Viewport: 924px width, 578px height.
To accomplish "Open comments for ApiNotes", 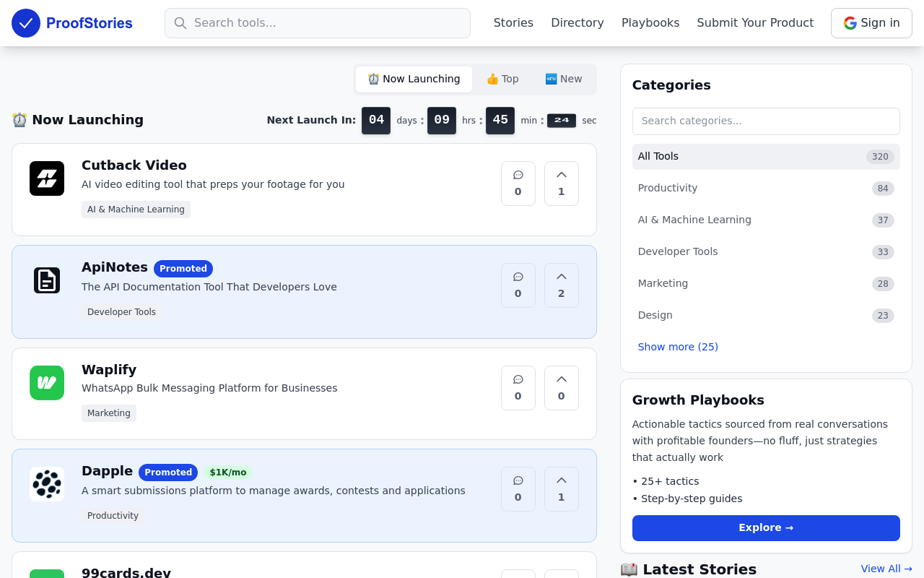I will click(x=518, y=285).
